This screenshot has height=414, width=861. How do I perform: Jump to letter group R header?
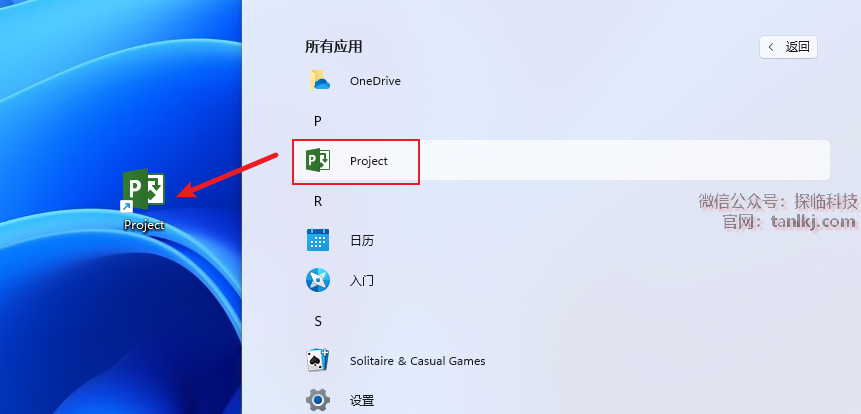pyautogui.click(x=317, y=202)
